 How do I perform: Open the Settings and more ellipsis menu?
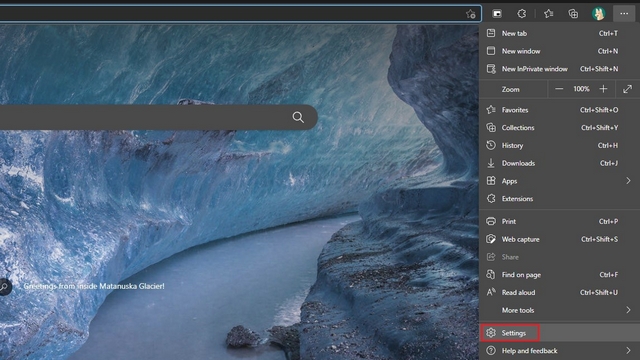pos(624,14)
